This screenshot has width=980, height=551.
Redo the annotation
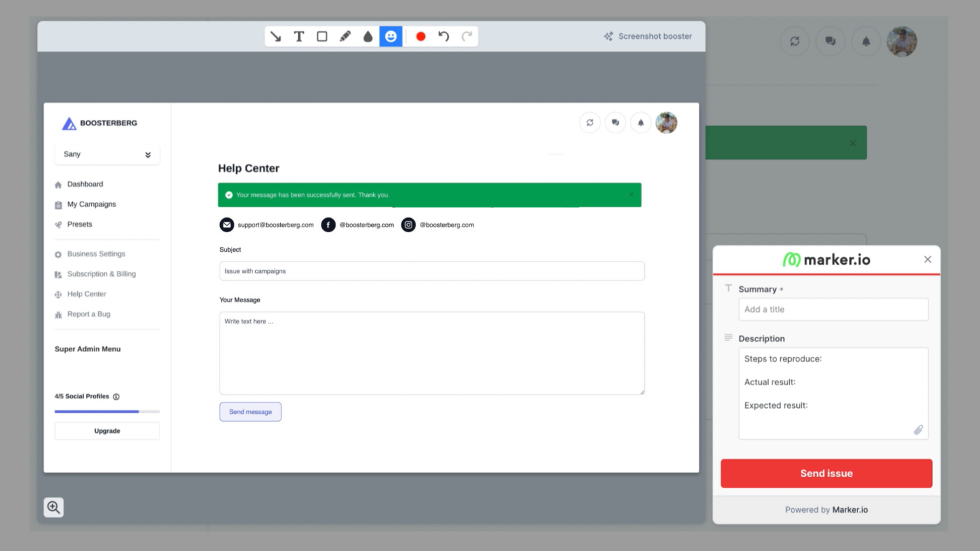467,36
